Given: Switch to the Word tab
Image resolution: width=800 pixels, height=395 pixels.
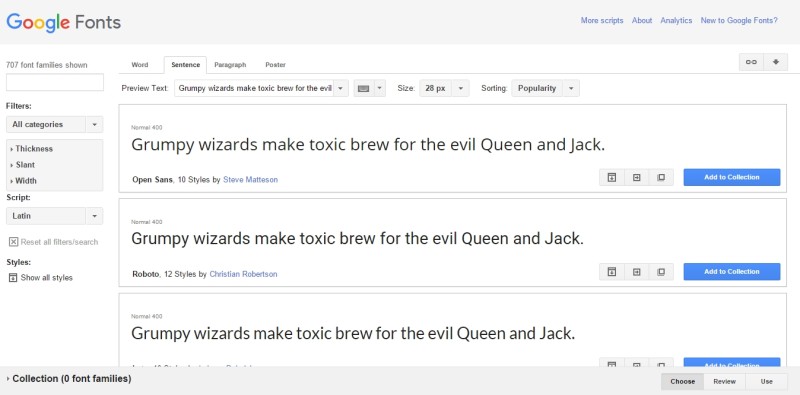Looking at the screenshot, I should coord(140,65).
